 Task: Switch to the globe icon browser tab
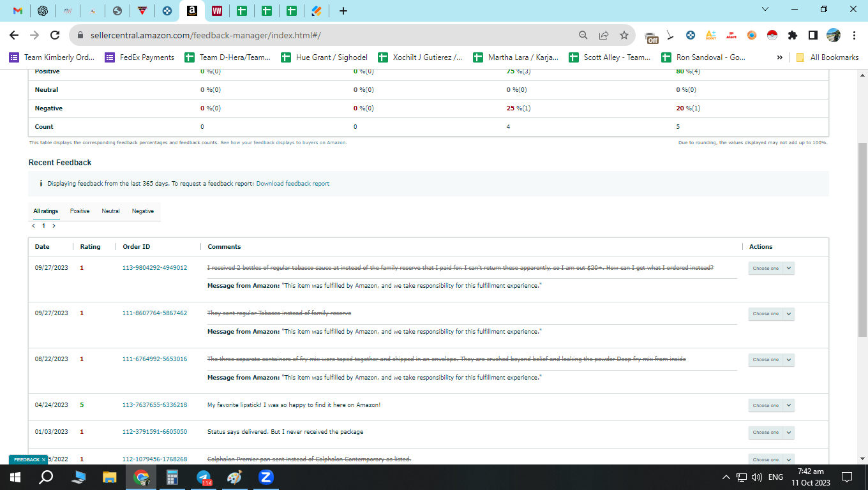(x=117, y=11)
